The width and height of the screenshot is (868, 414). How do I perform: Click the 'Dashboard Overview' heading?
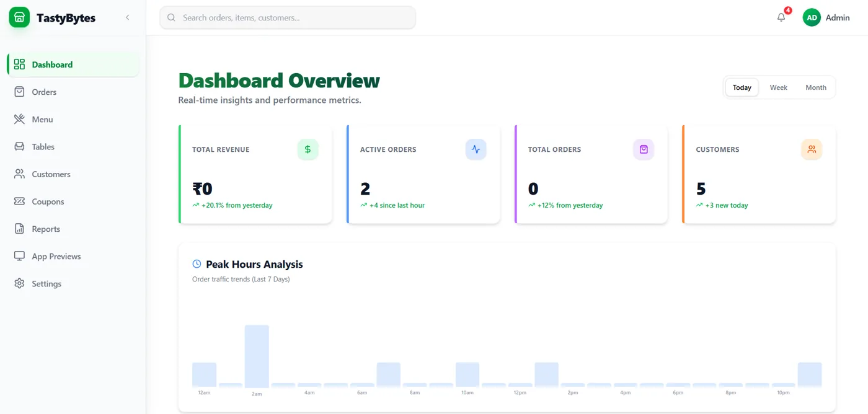pyautogui.click(x=279, y=81)
